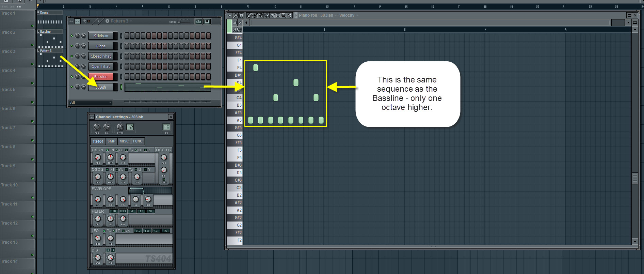The width and height of the screenshot is (644, 274).
Task: Select the Paint brush tool in piano roll
Action: pyautogui.click(x=255, y=15)
